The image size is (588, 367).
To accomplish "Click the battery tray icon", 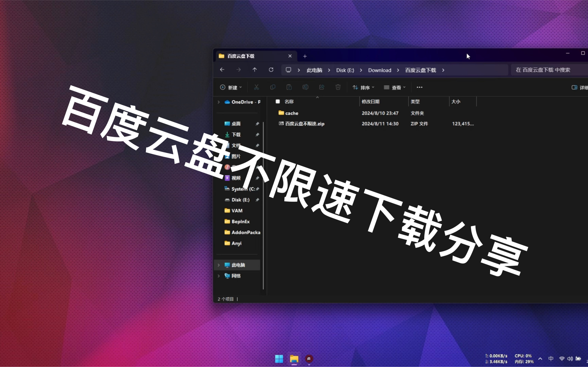I will point(578,358).
